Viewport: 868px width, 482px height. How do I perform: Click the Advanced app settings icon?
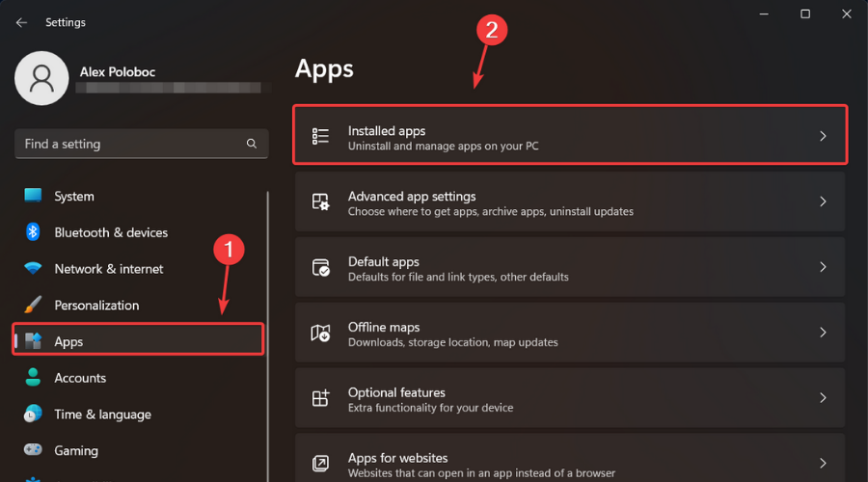pos(320,201)
